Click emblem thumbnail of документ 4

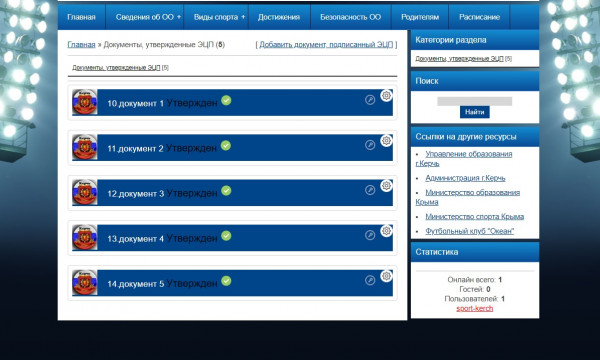point(85,238)
